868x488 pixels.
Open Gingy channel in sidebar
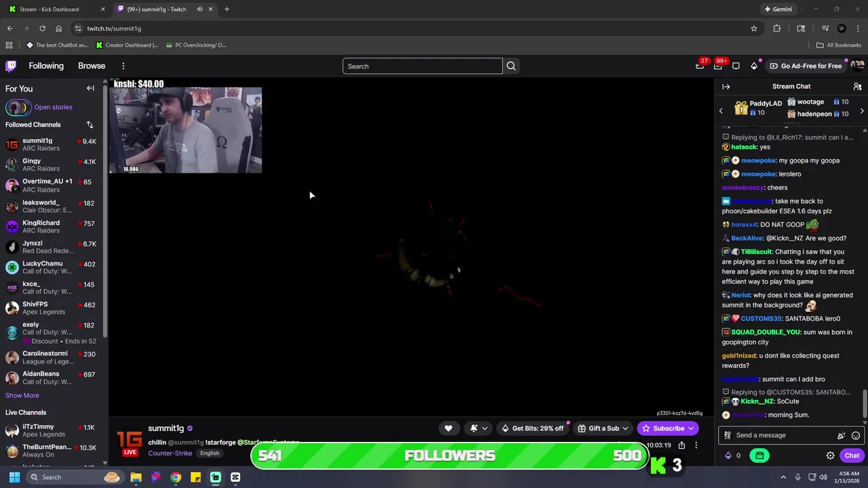point(52,165)
